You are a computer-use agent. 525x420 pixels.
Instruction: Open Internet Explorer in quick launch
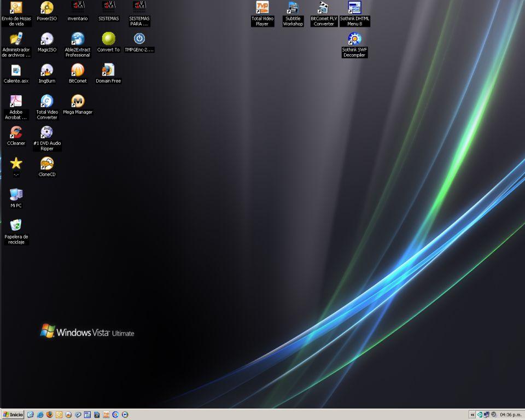[40, 415]
